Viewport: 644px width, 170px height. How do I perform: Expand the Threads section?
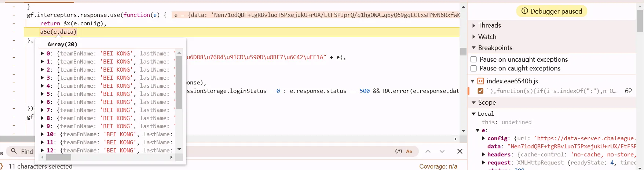(x=474, y=25)
